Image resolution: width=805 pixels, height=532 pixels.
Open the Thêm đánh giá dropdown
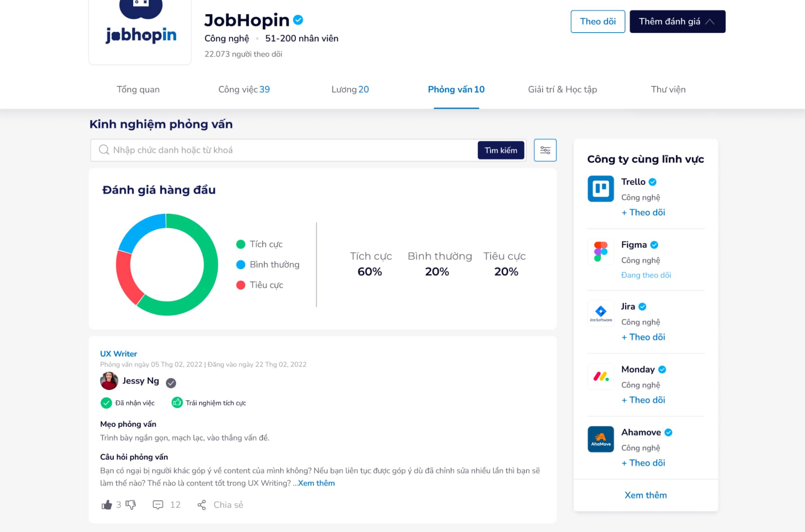677,21
